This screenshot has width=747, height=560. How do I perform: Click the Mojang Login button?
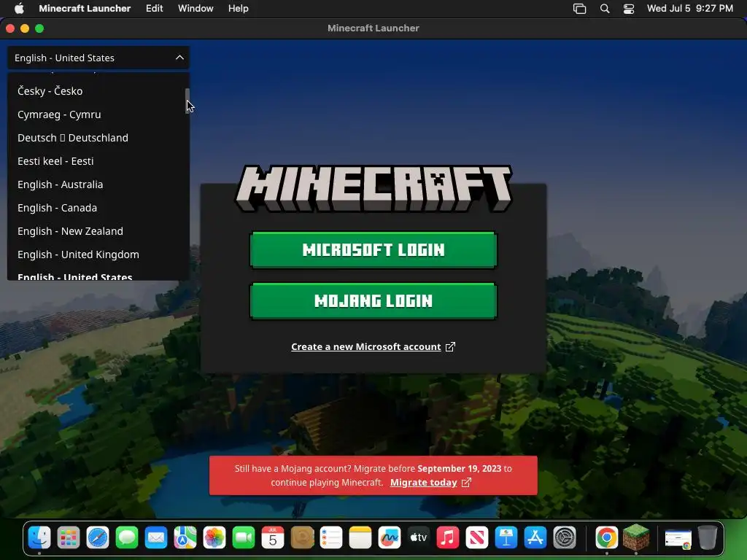373,301
